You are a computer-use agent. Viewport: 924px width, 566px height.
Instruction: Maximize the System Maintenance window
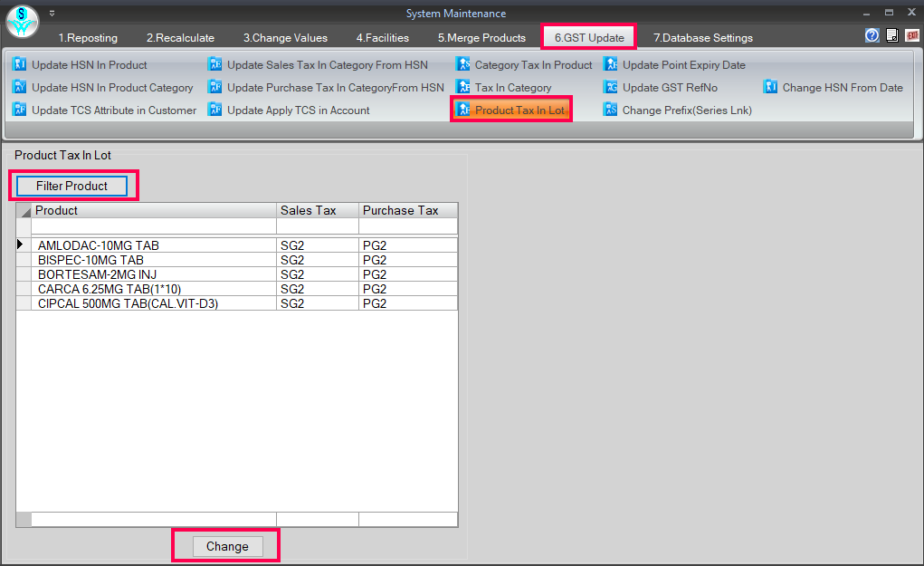[x=889, y=13]
